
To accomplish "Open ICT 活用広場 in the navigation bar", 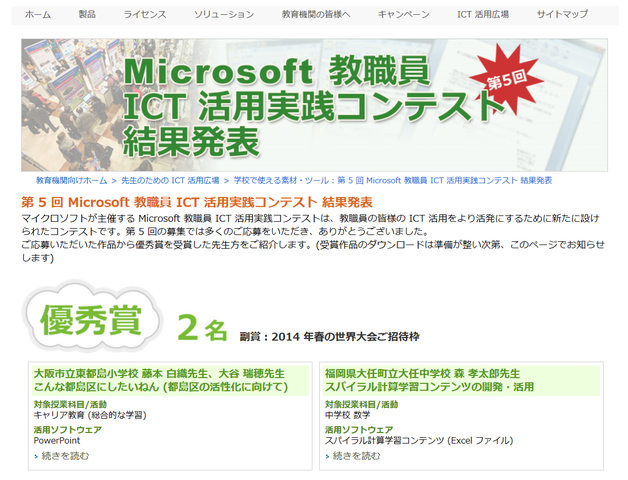I will point(483,14).
